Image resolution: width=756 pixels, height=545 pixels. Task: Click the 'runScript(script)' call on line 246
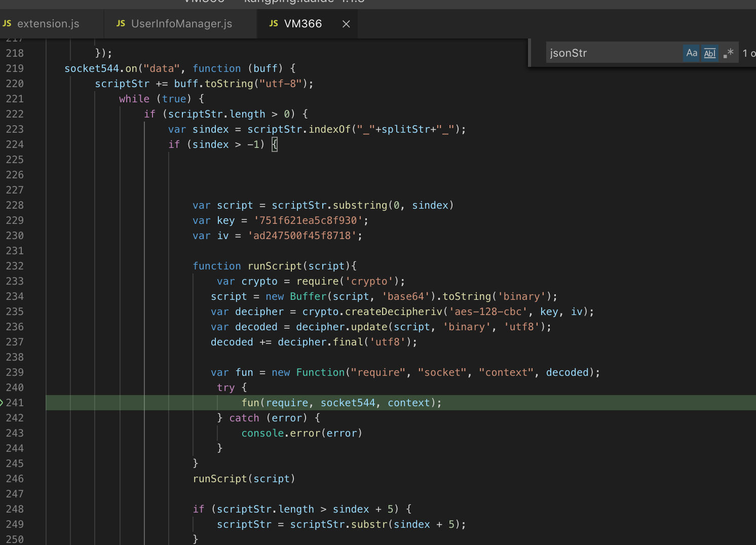click(x=244, y=479)
